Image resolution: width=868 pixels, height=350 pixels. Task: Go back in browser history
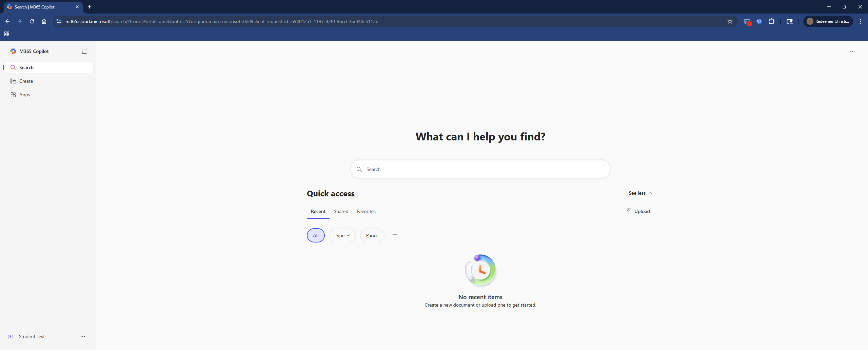7,21
